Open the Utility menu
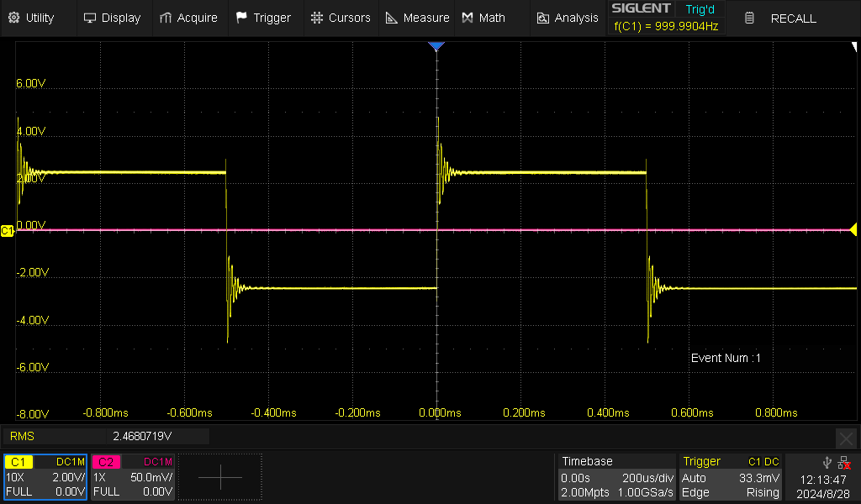861x504 pixels. (x=34, y=18)
